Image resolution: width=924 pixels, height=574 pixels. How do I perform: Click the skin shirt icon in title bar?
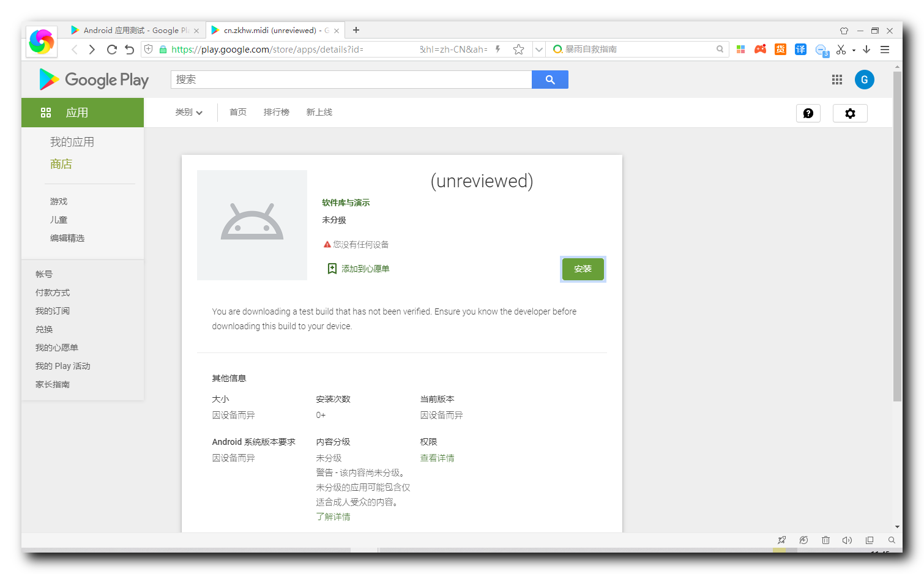(844, 31)
